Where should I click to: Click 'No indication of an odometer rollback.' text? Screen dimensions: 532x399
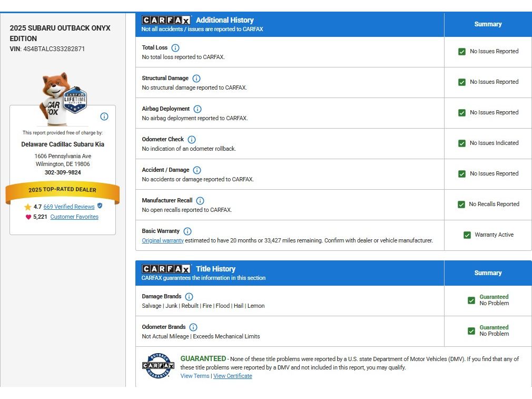pos(189,149)
